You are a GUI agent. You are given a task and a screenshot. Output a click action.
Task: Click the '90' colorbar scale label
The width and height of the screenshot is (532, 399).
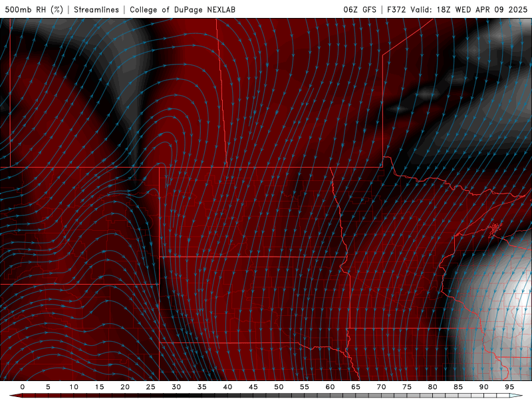coord(483,387)
